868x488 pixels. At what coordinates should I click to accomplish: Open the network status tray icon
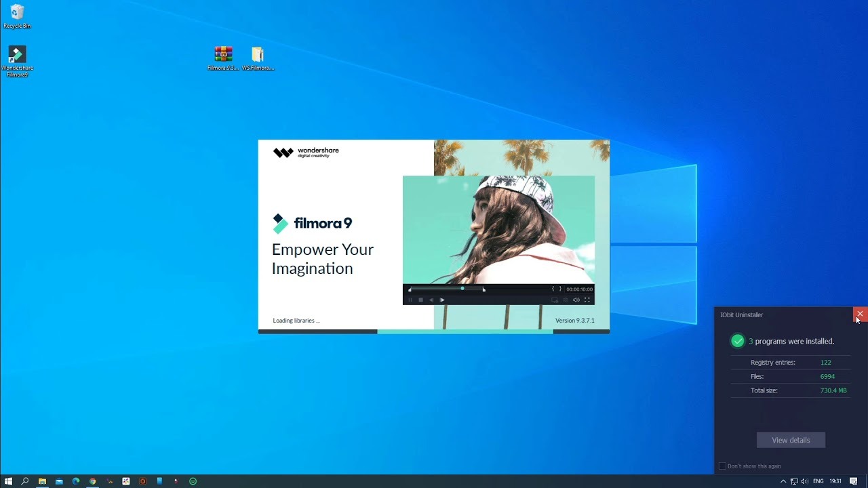tap(794, 481)
